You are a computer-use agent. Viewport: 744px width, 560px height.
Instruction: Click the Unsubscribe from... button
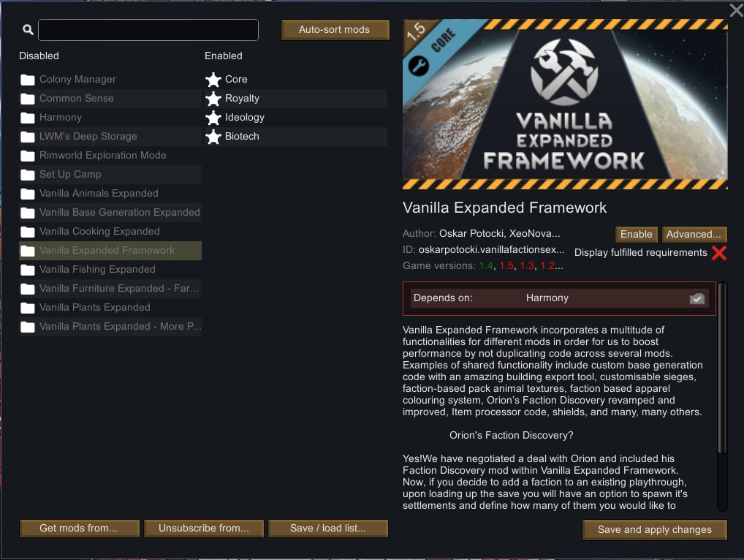[203, 527]
